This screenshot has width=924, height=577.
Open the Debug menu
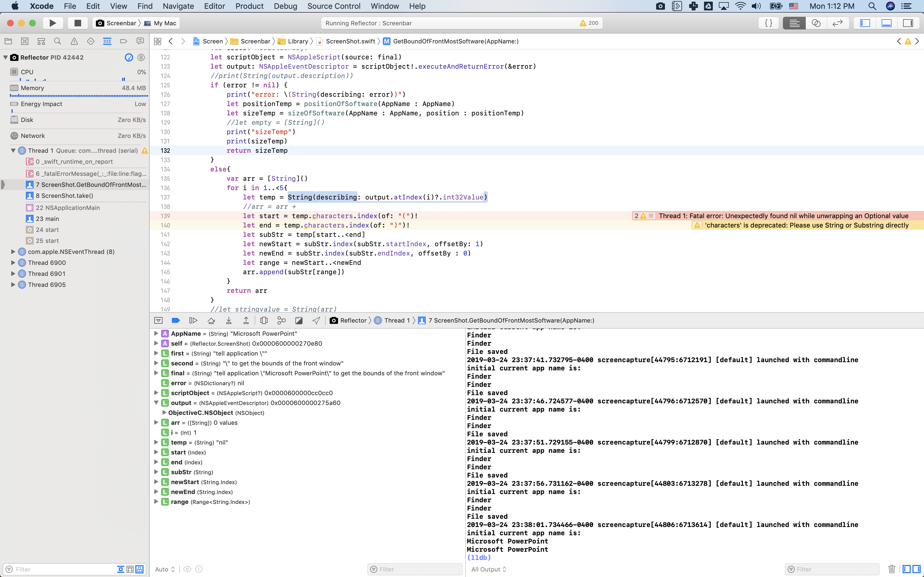coord(285,6)
